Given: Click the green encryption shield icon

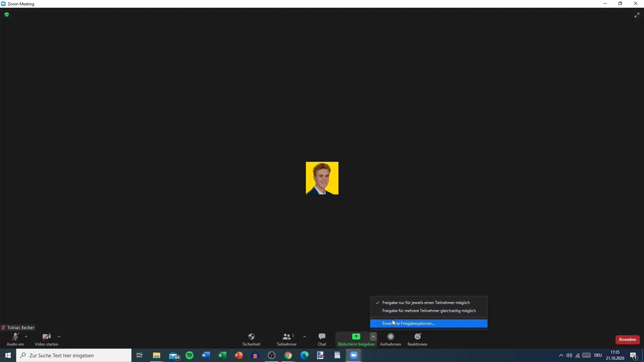Looking at the screenshot, I should coord(7,14).
